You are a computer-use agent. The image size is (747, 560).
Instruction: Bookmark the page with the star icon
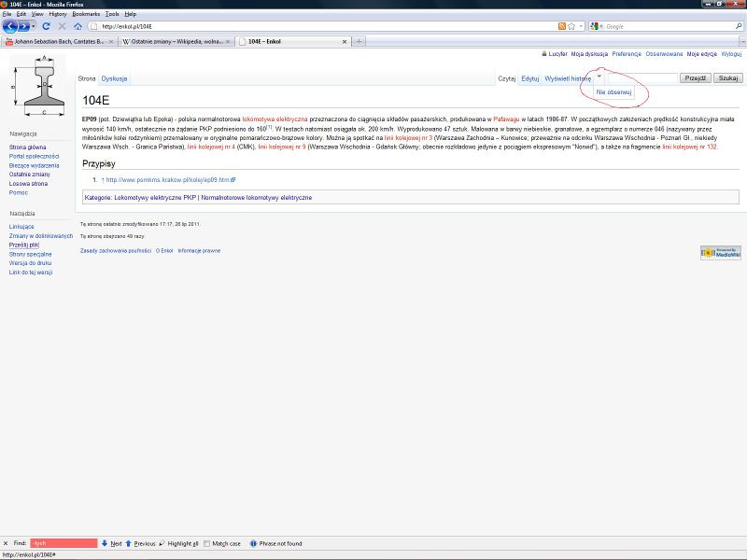[571, 26]
